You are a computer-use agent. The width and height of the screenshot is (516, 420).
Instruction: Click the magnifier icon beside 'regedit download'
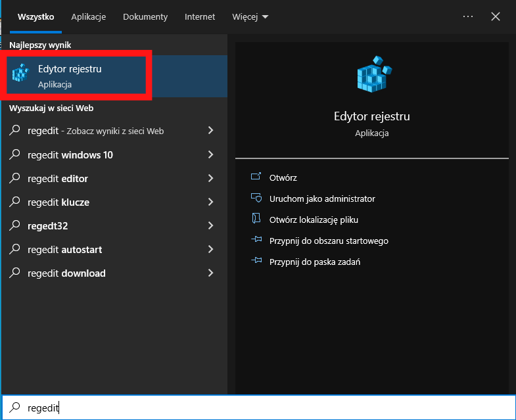(14, 273)
